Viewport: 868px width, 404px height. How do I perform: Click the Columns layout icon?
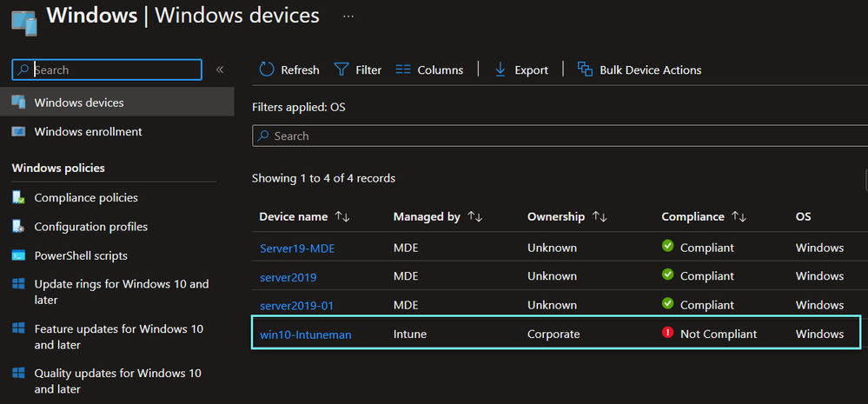(x=403, y=70)
